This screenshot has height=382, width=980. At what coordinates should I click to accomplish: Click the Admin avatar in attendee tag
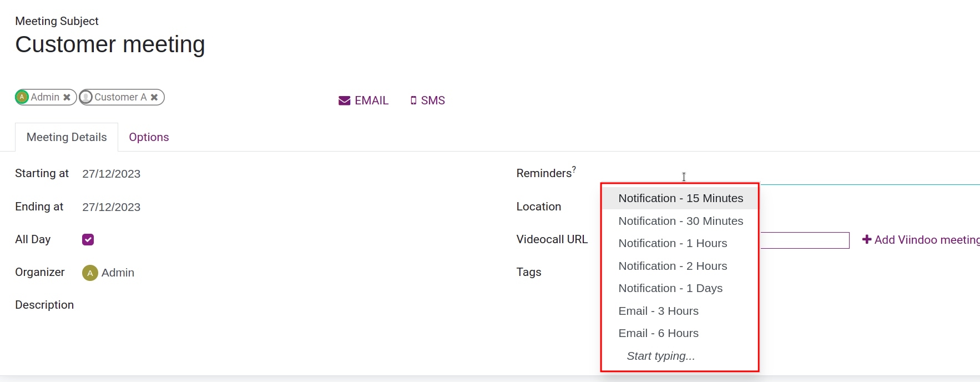pyautogui.click(x=22, y=97)
